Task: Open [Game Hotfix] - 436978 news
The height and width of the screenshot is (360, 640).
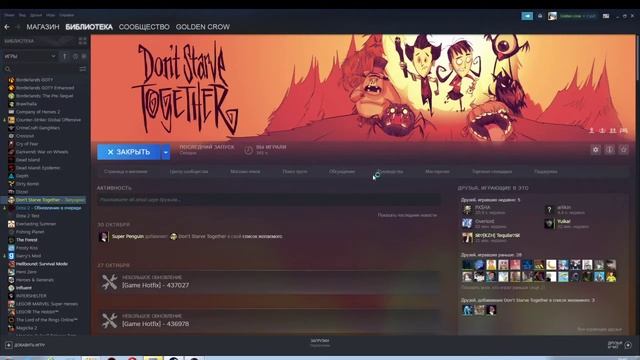Action: click(156, 324)
